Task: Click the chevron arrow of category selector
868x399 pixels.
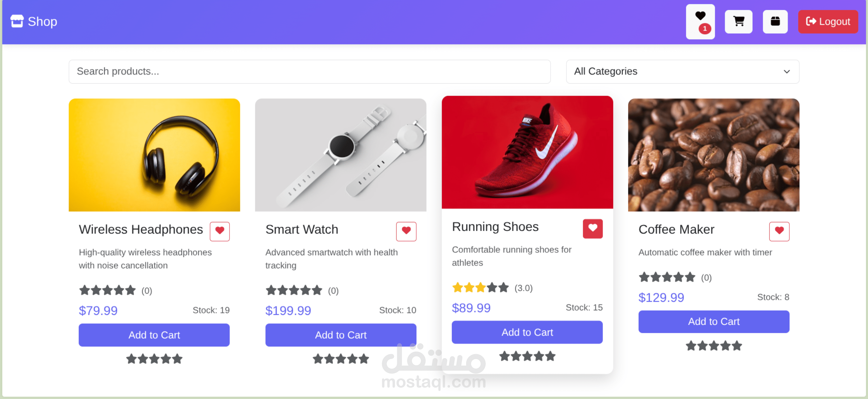Action: (x=786, y=72)
